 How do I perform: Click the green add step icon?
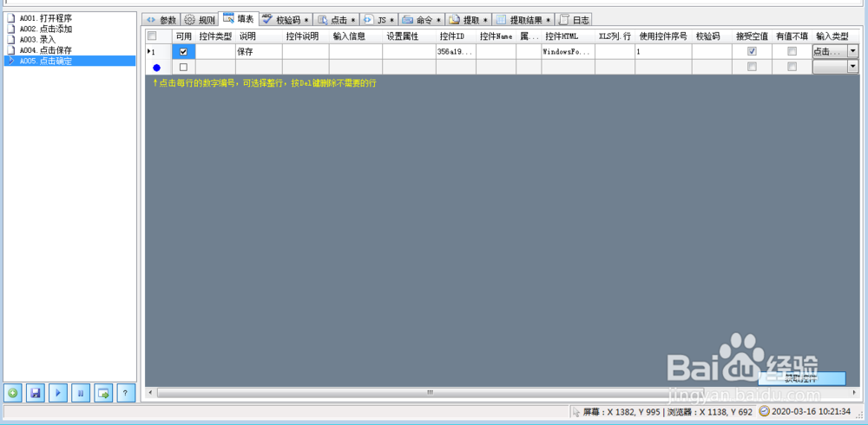point(13,394)
